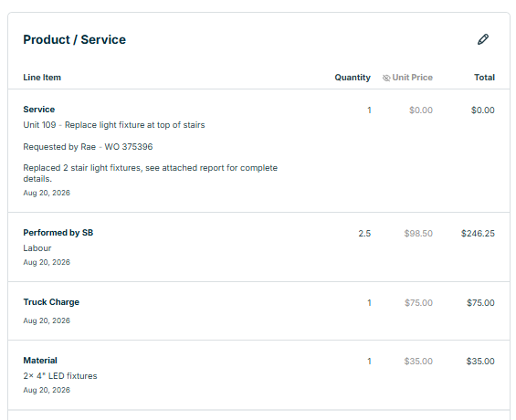
Task: Open the Service line item
Action: [258, 151]
